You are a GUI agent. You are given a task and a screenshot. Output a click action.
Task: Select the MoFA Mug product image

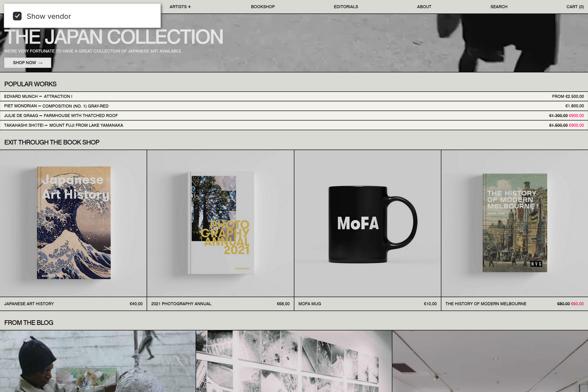[x=367, y=223]
